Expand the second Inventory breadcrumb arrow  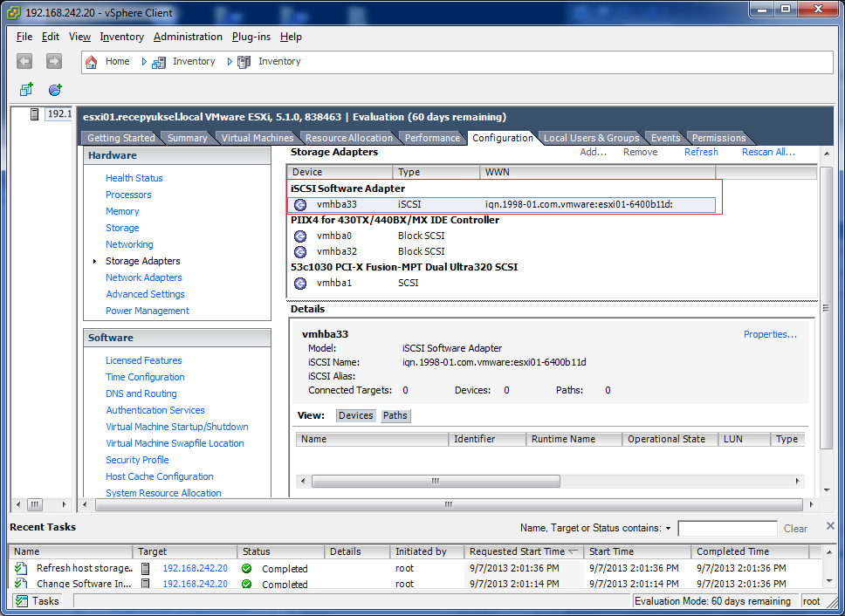click(230, 62)
